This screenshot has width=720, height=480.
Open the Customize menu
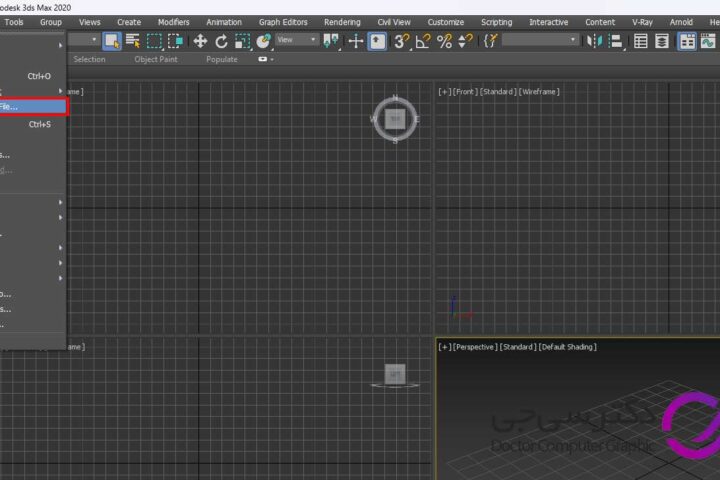[x=446, y=22]
